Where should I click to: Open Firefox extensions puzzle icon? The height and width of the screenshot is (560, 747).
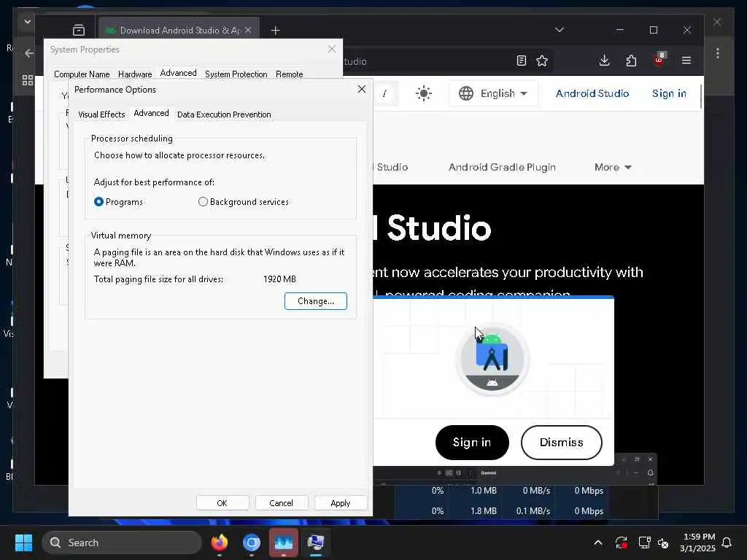[631, 61]
